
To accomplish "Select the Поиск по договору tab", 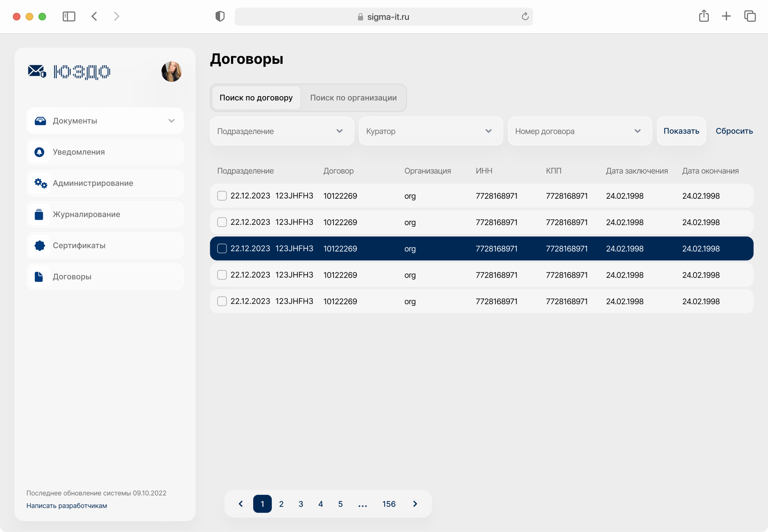I will (256, 98).
